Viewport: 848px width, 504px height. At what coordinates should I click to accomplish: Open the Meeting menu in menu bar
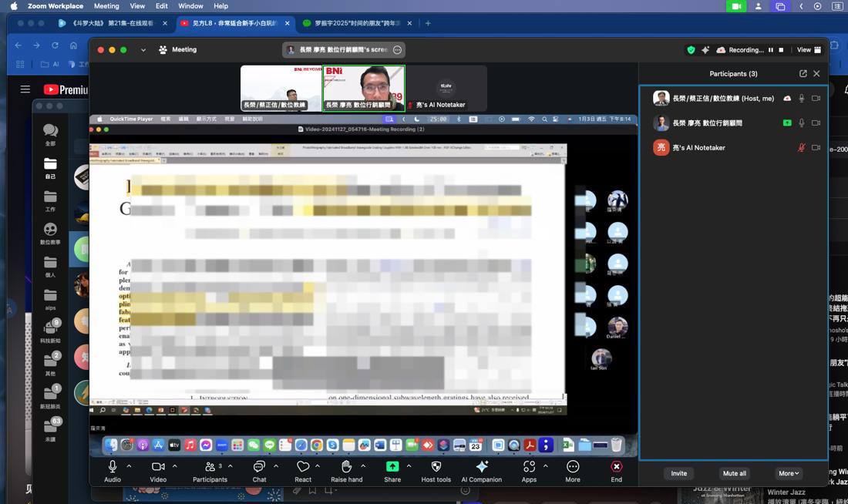pyautogui.click(x=106, y=6)
